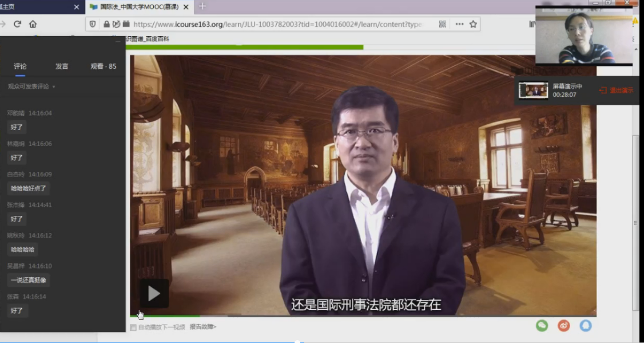Bookmark this page with the star icon
The width and height of the screenshot is (644, 343).
pyautogui.click(x=473, y=24)
